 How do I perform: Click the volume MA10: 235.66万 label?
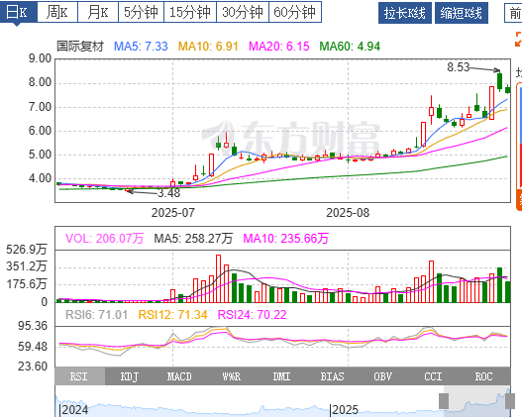point(285,239)
